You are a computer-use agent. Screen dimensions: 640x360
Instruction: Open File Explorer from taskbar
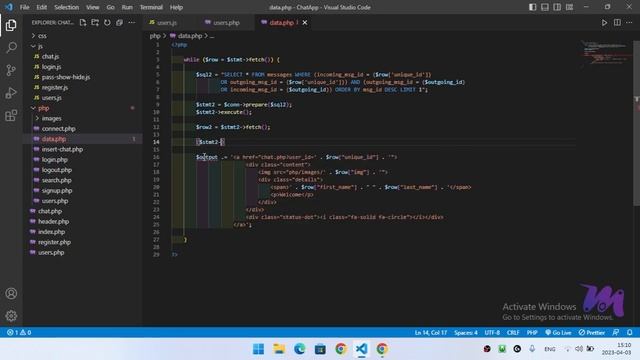tap(279, 349)
